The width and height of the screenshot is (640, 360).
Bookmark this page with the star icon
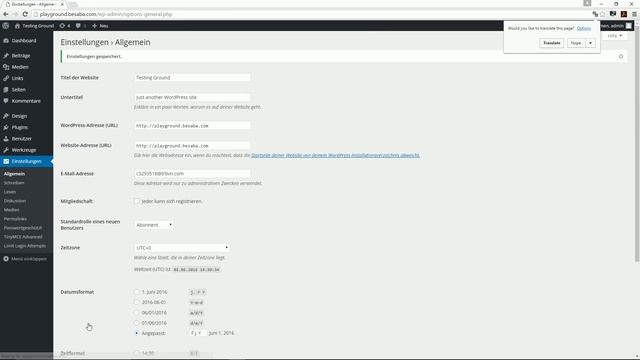(x=602, y=14)
